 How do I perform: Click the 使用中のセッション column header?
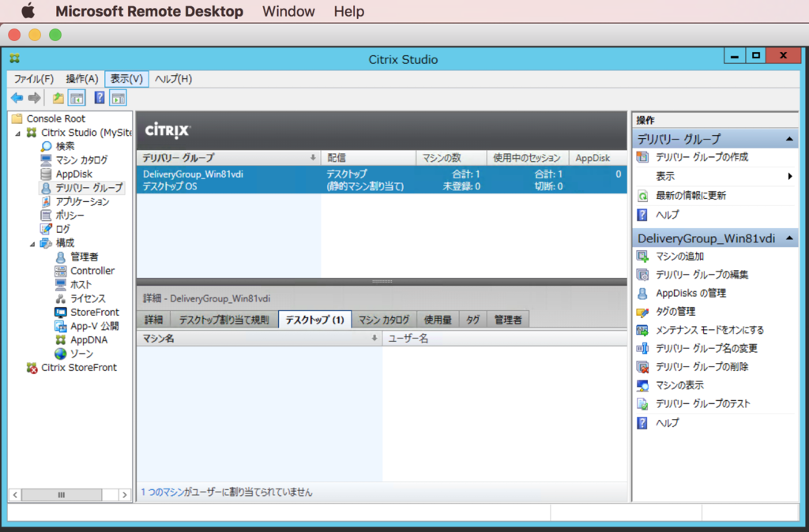[527, 158]
